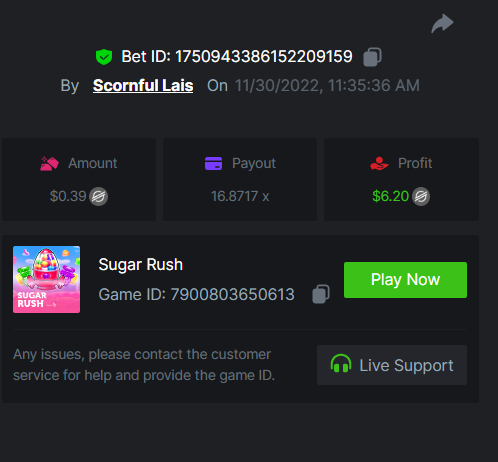Copy the Bet ID to clipboard
This screenshot has height=462, width=498.
(372, 57)
